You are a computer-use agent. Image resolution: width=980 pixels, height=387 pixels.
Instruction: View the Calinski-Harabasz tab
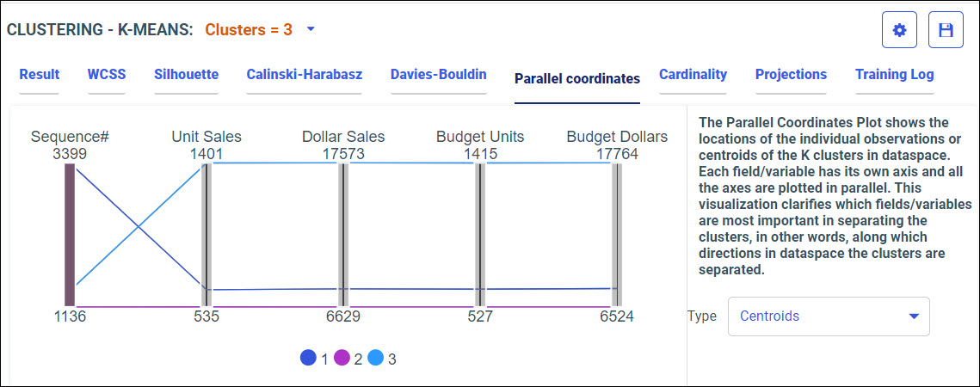pos(304,75)
